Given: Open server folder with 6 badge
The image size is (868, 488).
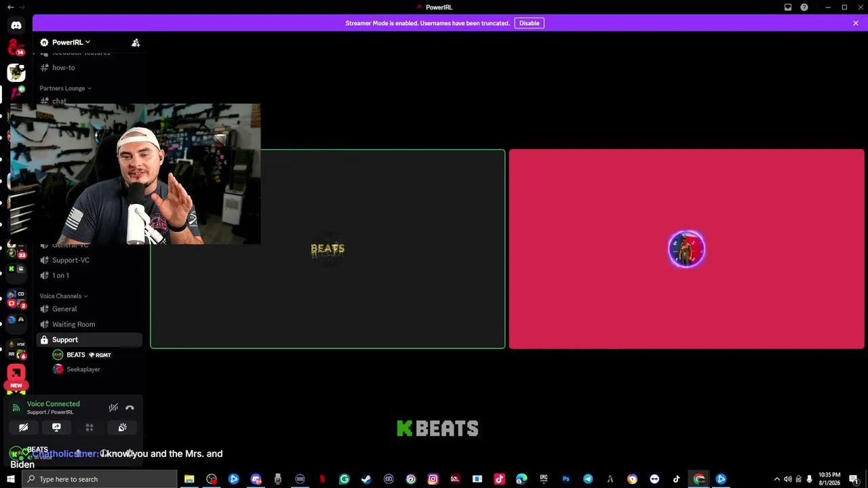Looking at the screenshot, I should coord(16,349).
